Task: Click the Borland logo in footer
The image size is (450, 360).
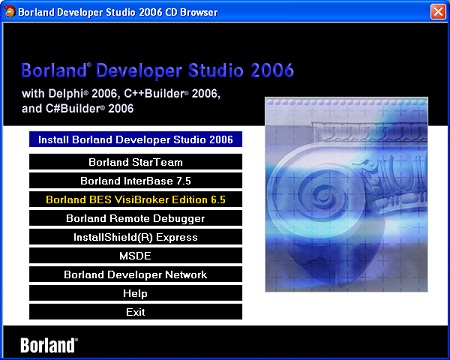Action: pos(49,345)
